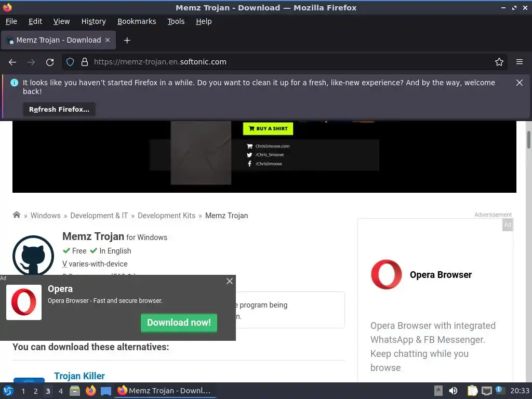Open the Development & IT breadcrumb link

tap(99, 216)
